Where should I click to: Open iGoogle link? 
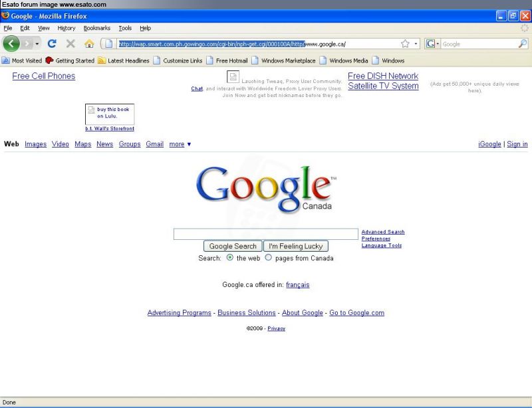(x=489, y=144)
